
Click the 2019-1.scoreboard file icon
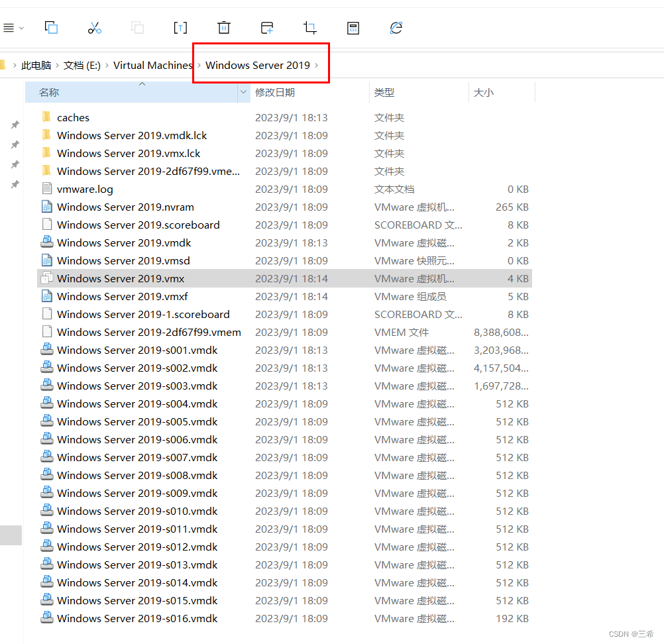pos(47,314)
